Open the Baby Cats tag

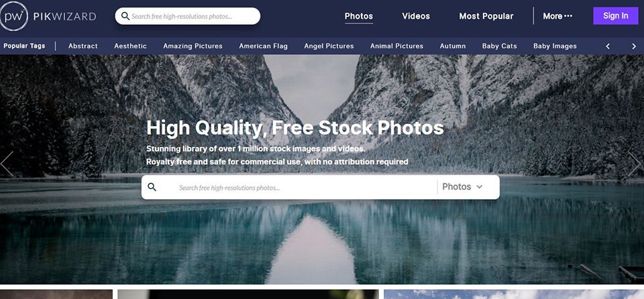point(499,46)
